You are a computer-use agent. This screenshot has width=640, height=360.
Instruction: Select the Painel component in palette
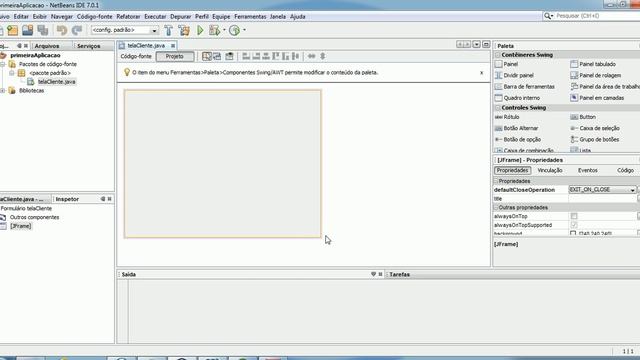[x=506, y=64]
